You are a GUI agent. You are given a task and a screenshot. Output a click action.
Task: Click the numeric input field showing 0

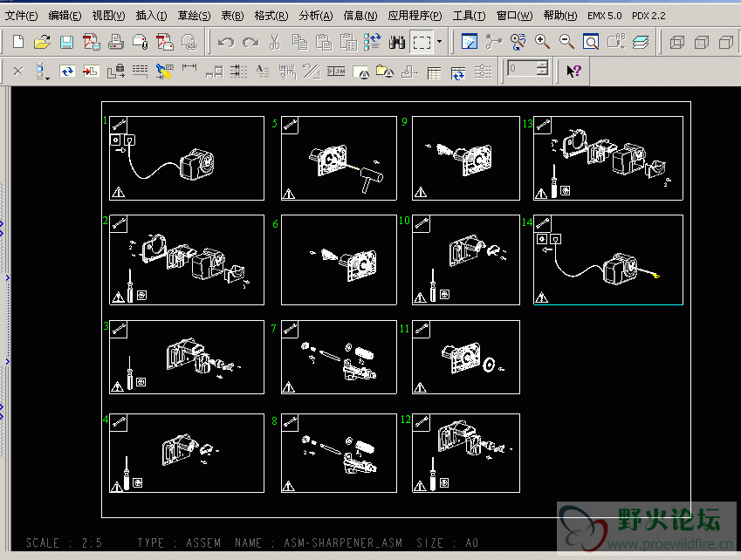[x=523, y=69]
